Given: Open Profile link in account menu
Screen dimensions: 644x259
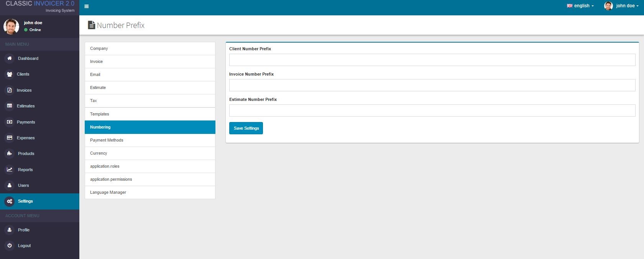Looking at the screenshot, I should pos(23,230).
